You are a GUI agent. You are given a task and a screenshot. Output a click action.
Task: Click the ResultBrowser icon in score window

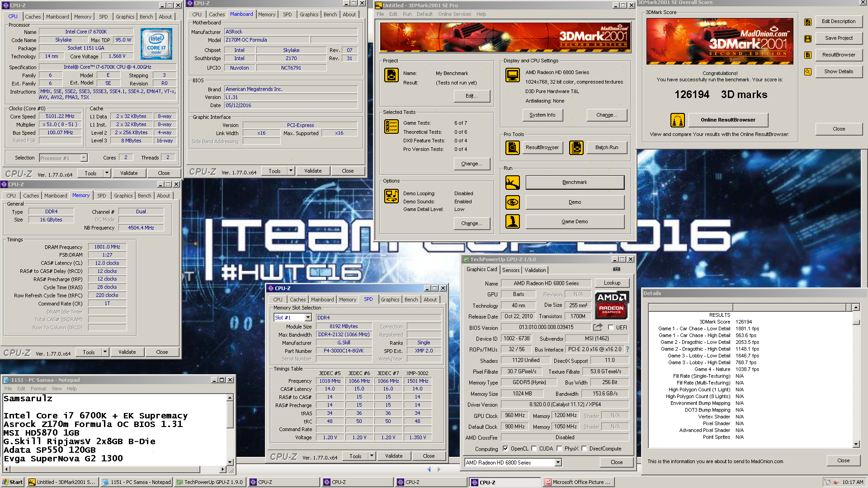pyautogui.click(x=807, y=55)
